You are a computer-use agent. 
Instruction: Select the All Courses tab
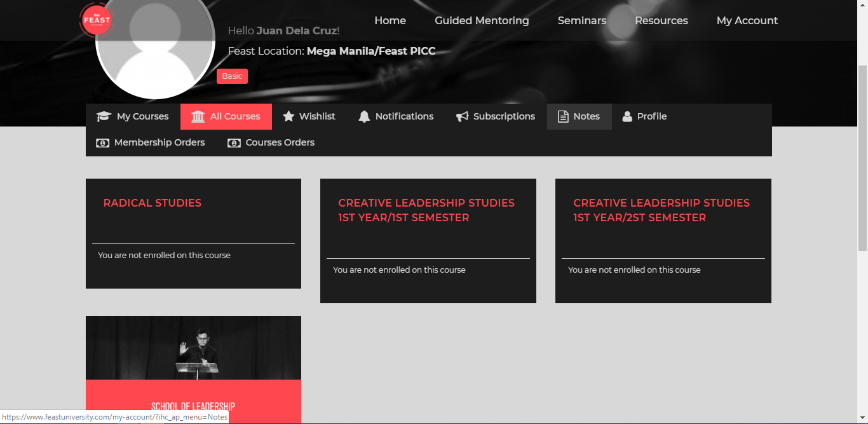pyautogui.click(x=226, y=116)
